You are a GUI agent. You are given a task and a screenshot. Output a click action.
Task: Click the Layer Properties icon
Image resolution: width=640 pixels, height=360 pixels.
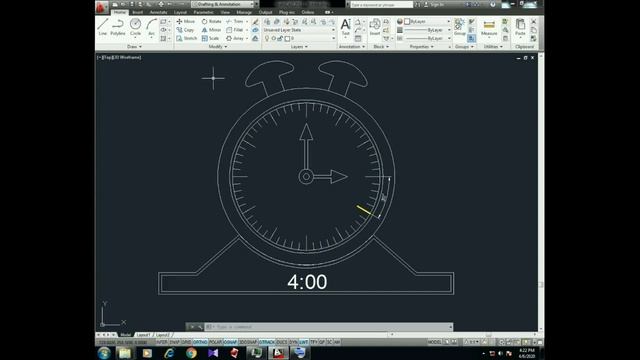click(267, 21)
